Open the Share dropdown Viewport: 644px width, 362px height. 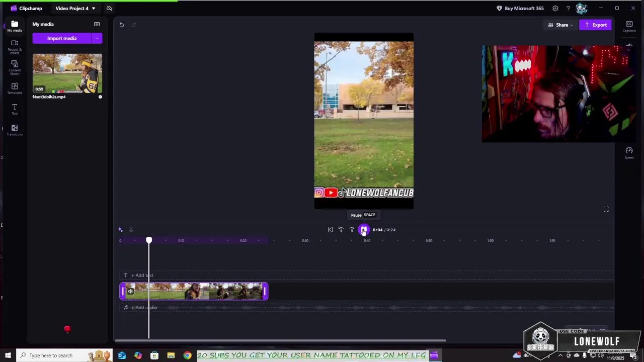tap(560, 25)
